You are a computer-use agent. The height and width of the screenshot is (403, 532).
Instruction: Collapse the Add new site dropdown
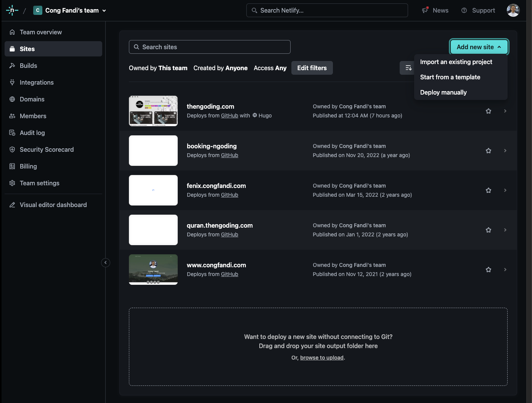click(479, 47)
